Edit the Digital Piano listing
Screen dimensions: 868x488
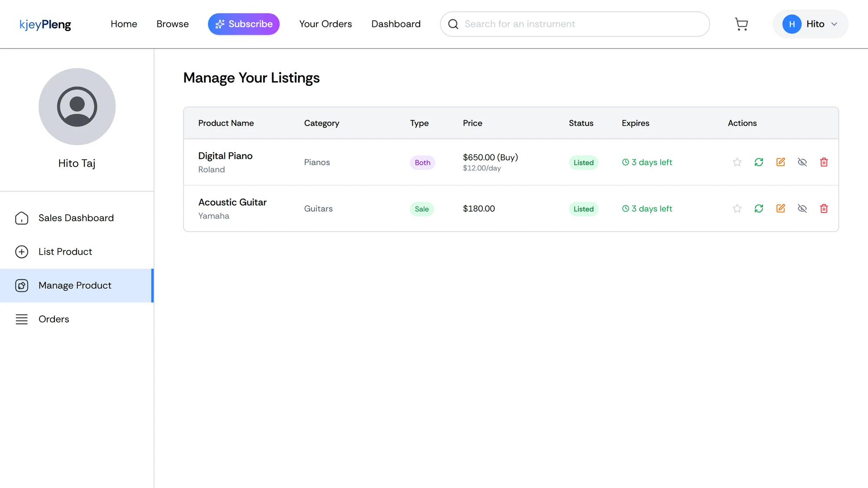pos(780,162)
